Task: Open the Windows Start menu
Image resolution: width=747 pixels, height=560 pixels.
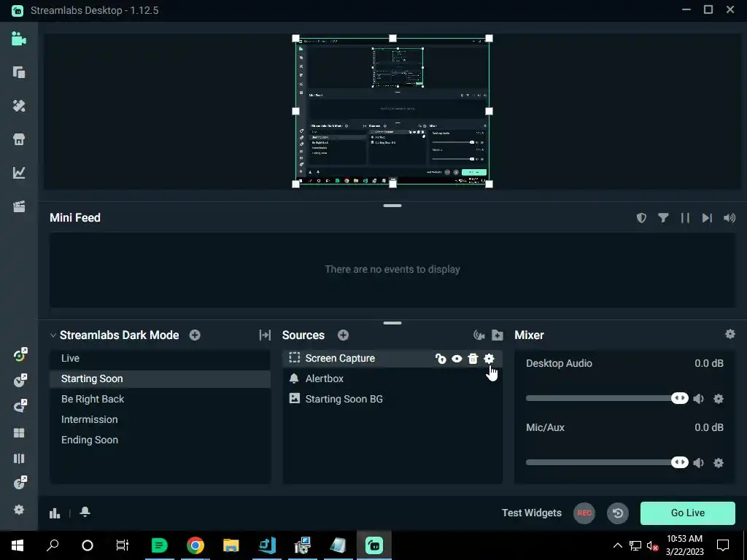Action: [x=18, y=545]
